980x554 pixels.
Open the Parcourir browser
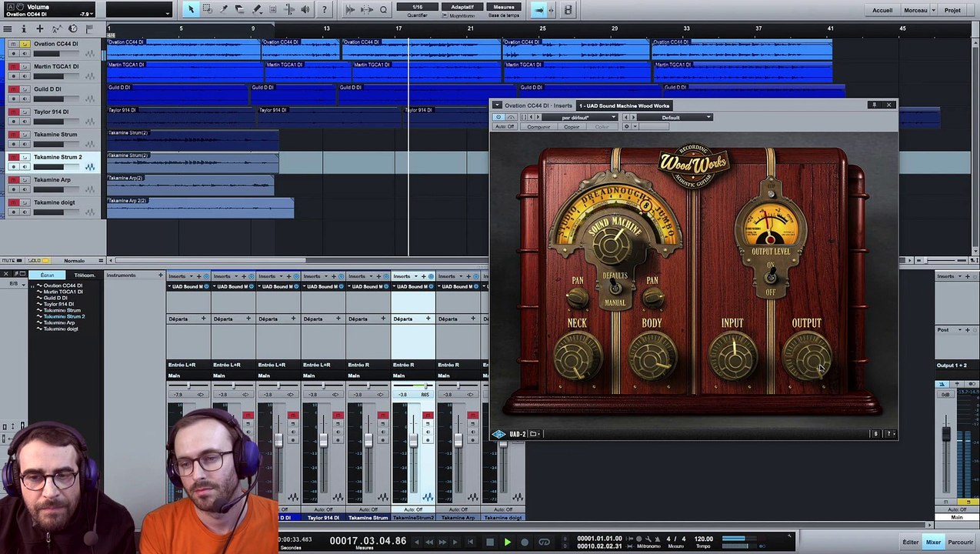[x=960, y=542]
